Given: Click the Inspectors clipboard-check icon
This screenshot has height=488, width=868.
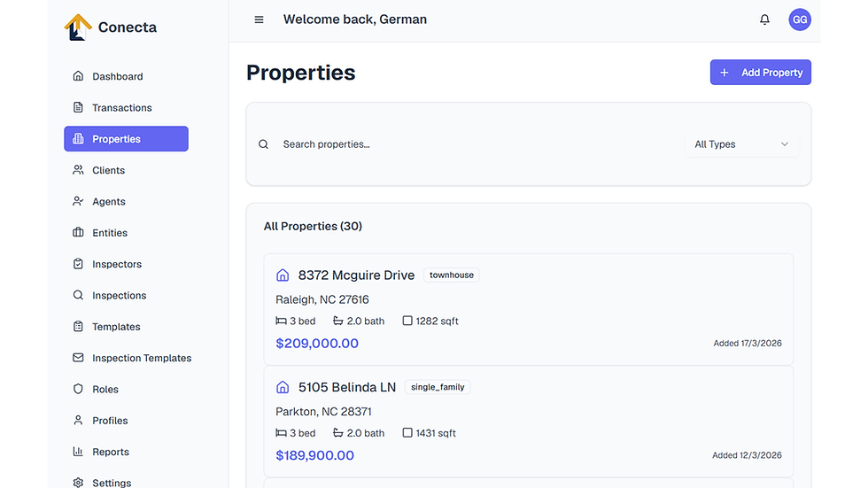Looking at the screenshot, I should (x=78, y=264).
